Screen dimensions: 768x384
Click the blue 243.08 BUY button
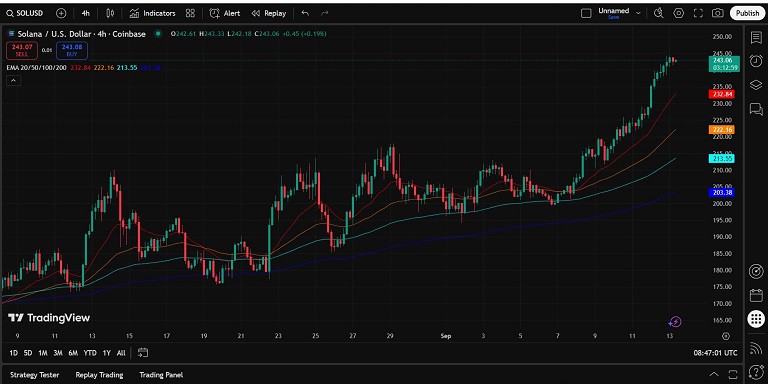[x=72, y=50]
